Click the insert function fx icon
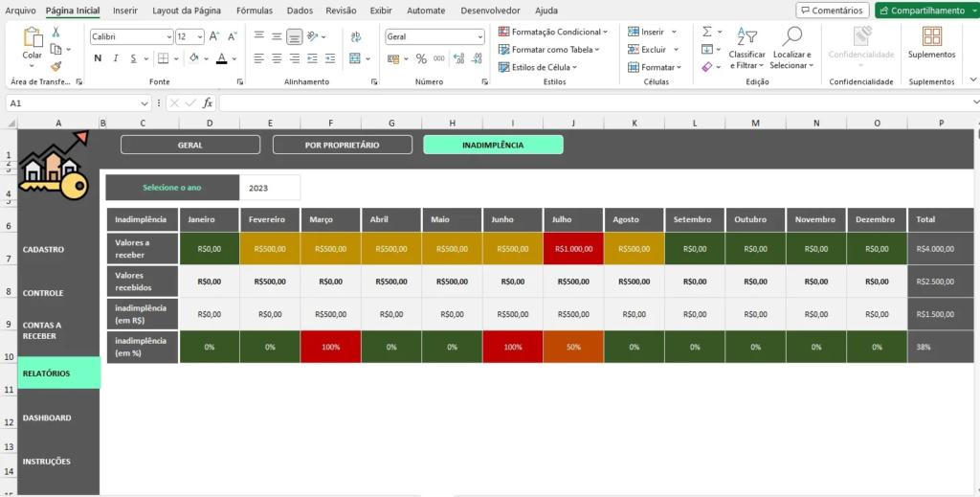The height and width of the screenshot is (497, 980). [207, 102]
